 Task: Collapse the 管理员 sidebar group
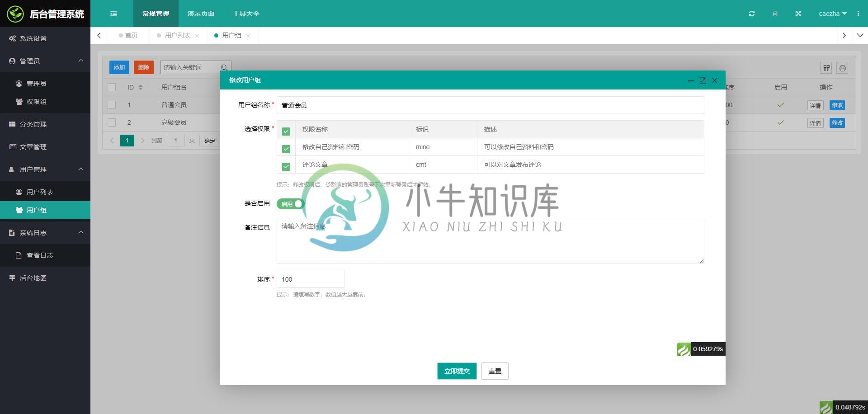[x=45, y=61]
